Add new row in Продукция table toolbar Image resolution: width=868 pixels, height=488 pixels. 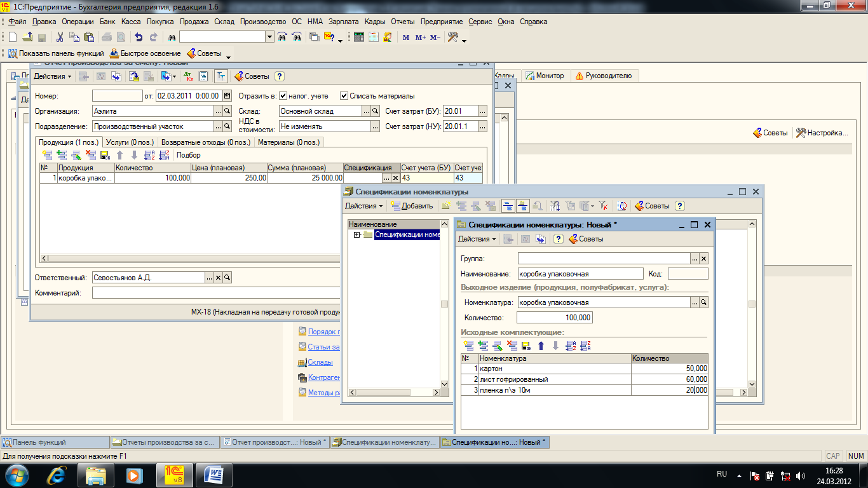[x=47, y=155]
